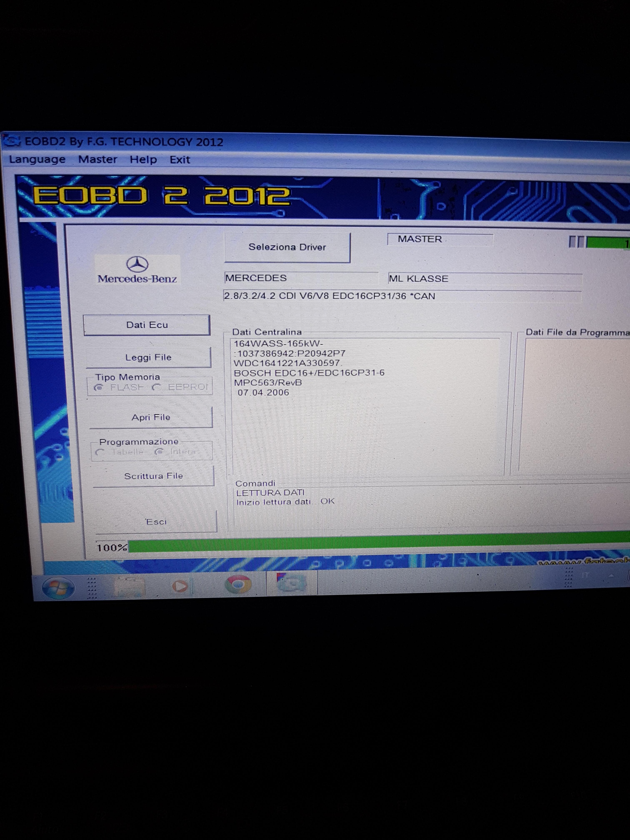Click the Leggi File button

coord(149,357)
